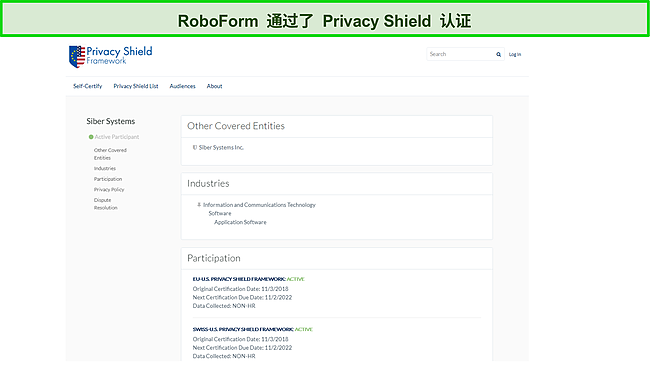650x369 pixels.
Task: Click icon beside Information and Communications Technology
Action: coord(199,204)
